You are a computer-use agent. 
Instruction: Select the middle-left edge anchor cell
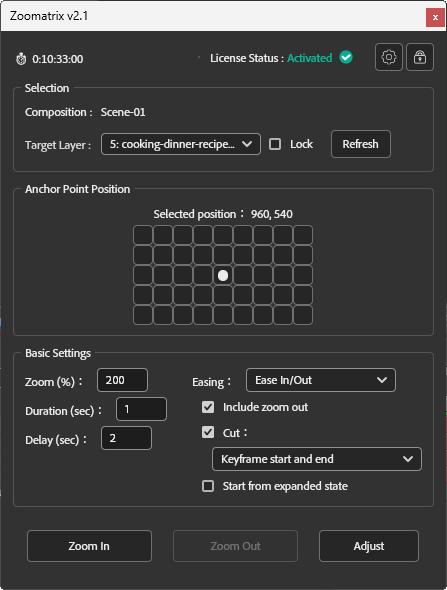[143, 275]
